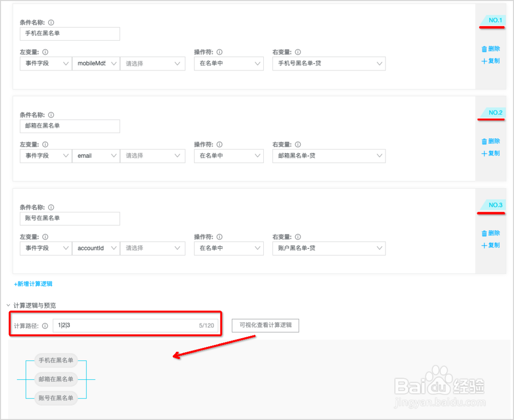514x420 pixels.
Task: Collapse the 计算逻辑与预览 section
Action: tap(8, 304)
